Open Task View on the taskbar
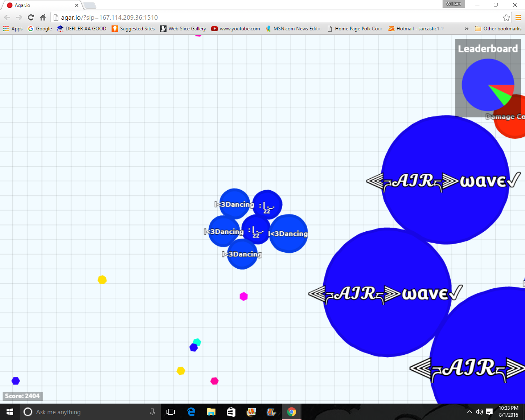 [171, 412]
